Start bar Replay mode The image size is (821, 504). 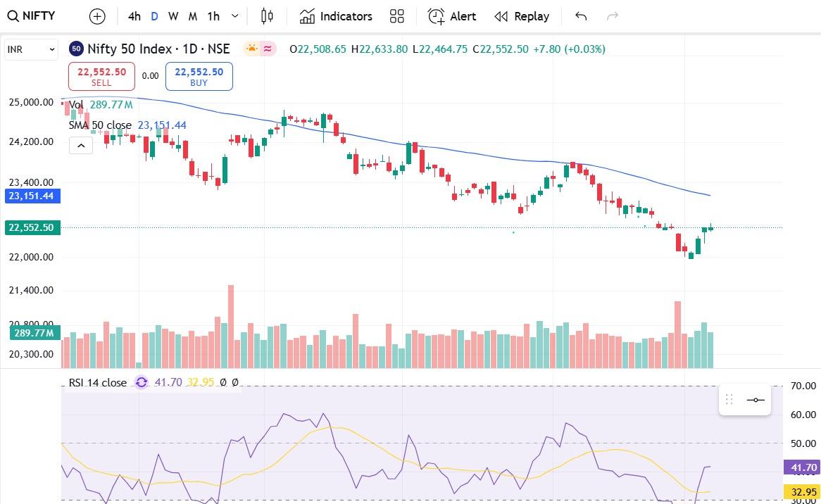pos(522,16)
